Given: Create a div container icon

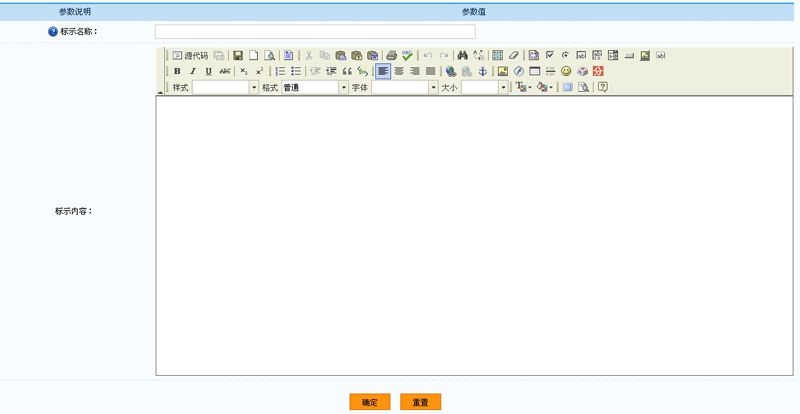Looking at the screenshot, I should [363, 71].
